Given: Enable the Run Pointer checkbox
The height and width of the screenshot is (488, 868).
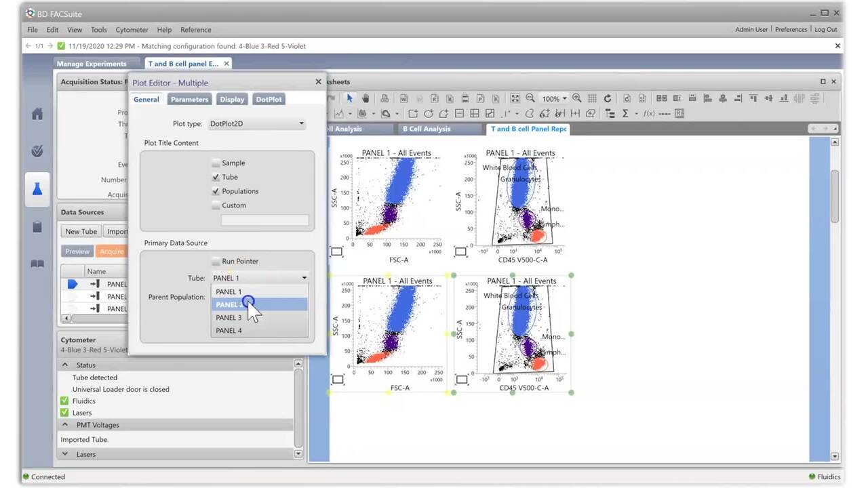Looking at the screenshot, I should [x=216, y=262].
